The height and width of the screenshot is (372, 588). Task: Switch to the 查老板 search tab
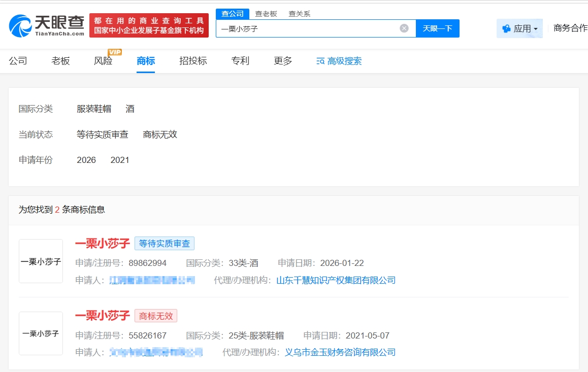tap(266, 14)
